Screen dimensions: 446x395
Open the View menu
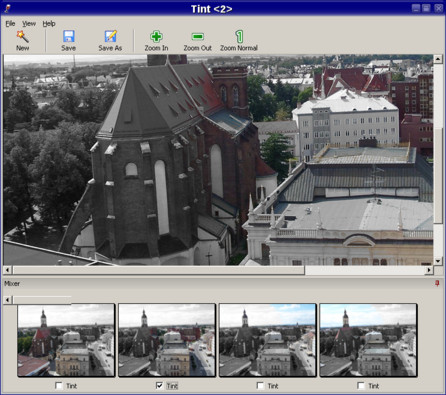click(29, 24)
